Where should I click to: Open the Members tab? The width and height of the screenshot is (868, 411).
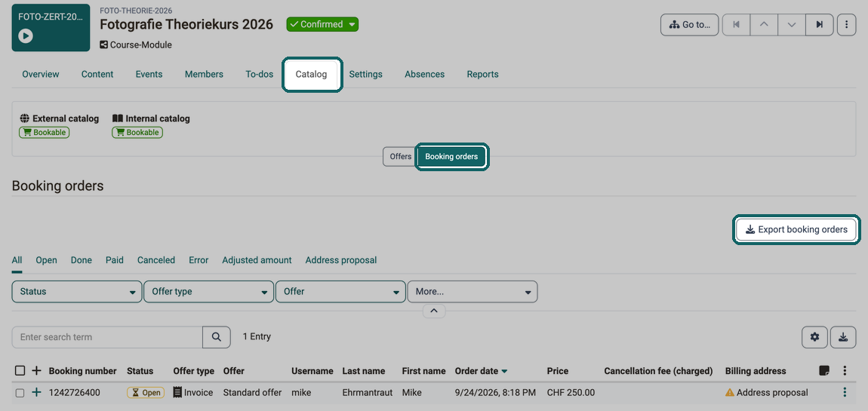point(205,74)
